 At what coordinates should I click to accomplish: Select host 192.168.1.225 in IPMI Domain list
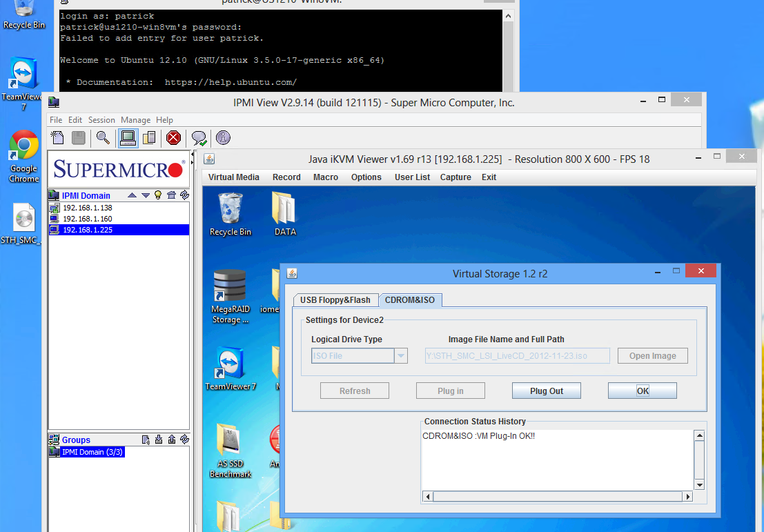(119, 230)
